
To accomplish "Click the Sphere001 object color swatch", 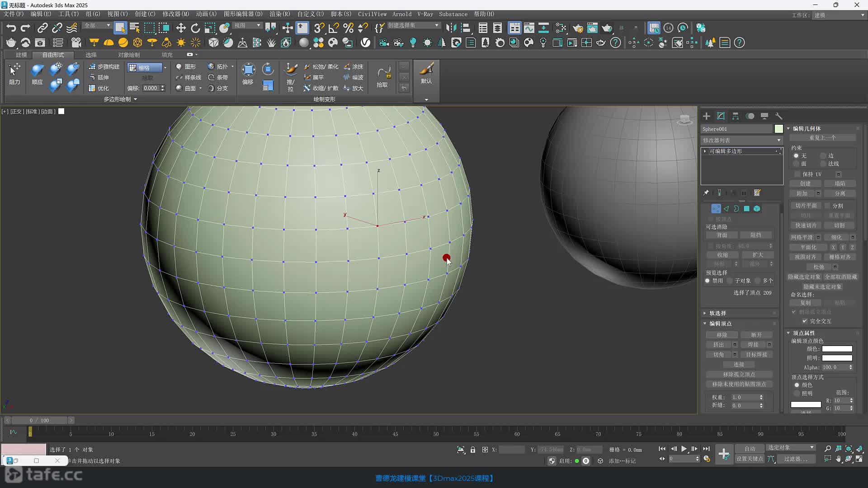I will (778, 129).
